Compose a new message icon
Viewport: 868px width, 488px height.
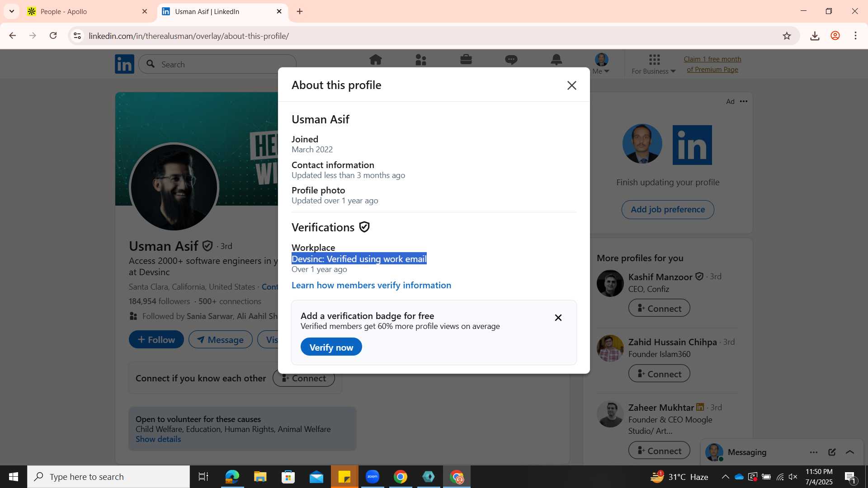point(832,452)
